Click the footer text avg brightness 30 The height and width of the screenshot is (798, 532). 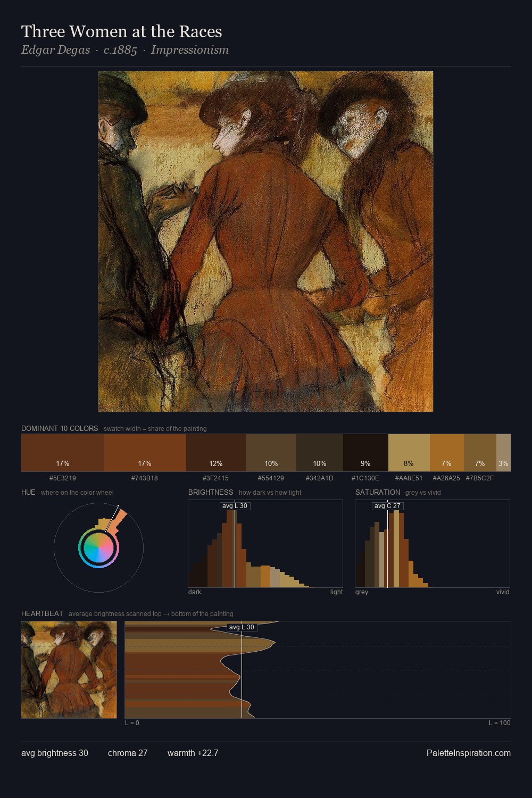pyautogui.click(x=55, y=753)
